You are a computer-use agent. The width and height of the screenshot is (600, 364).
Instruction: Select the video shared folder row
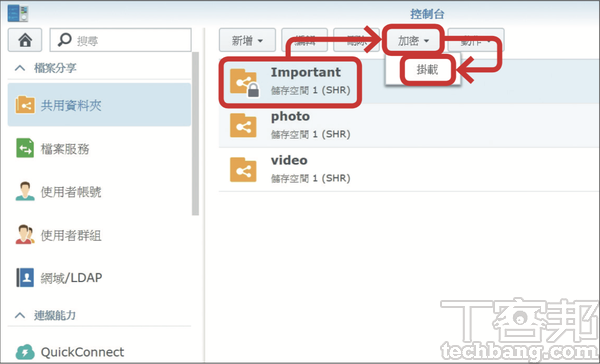click(x=409, y=170)
